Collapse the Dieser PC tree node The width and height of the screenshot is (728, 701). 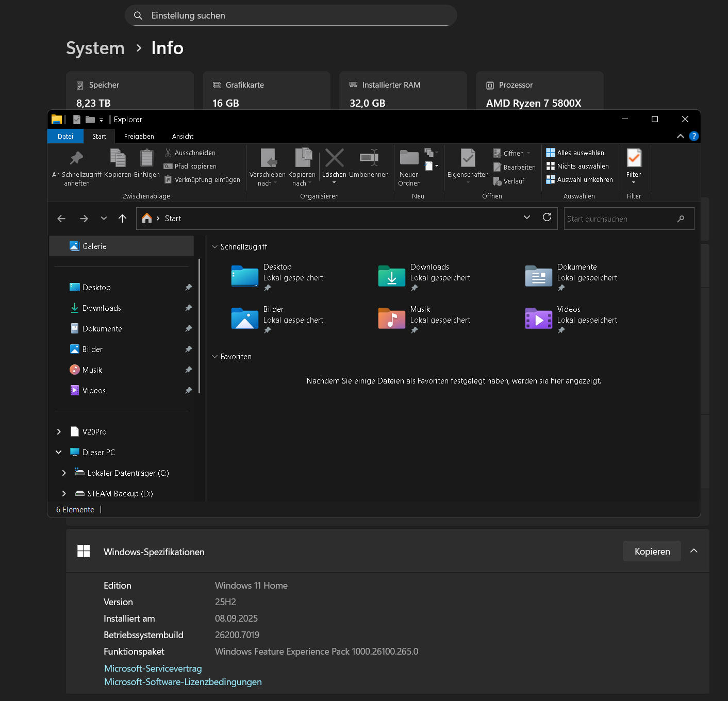pyautogui.click(x=59, y=452)
